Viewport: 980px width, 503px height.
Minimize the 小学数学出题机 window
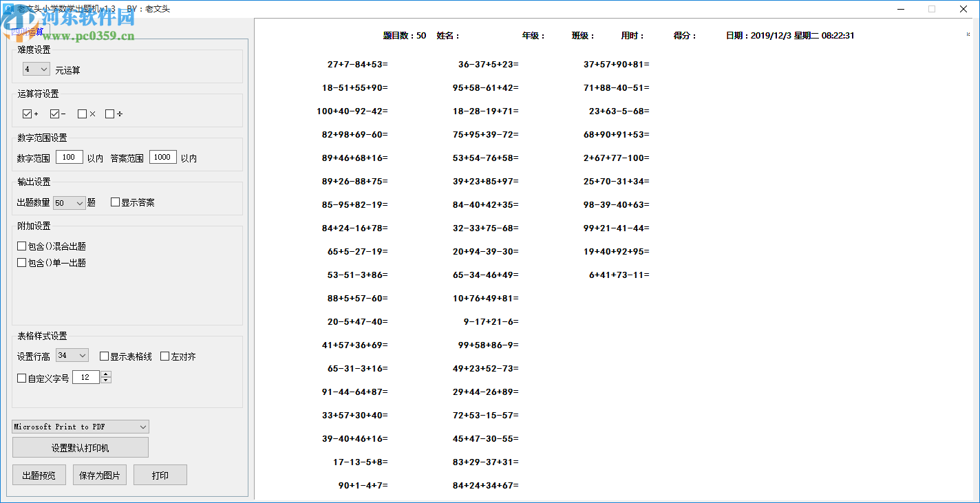point(900,9)
